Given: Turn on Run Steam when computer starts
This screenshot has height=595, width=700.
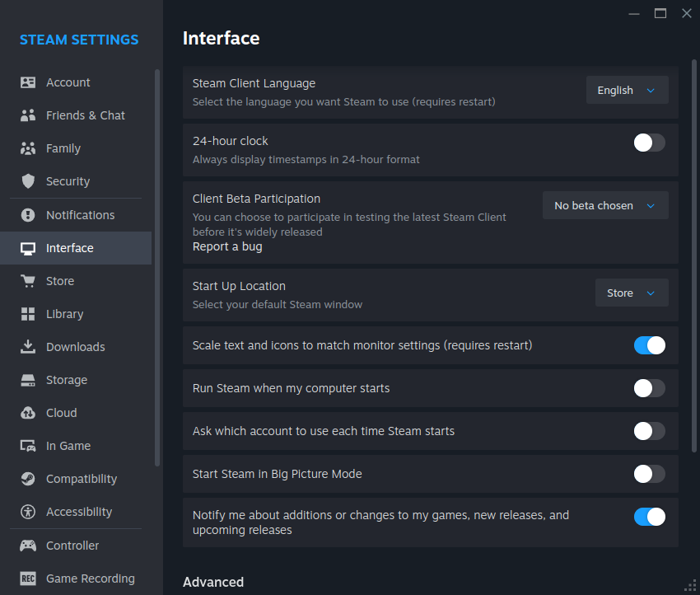Looking at the screenshot, I should [x=649, y=388].
